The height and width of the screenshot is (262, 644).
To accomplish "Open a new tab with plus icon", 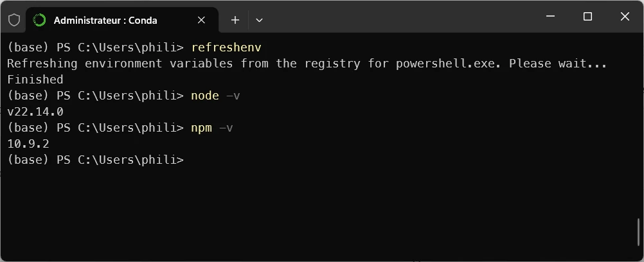I will tap(235, 20).
